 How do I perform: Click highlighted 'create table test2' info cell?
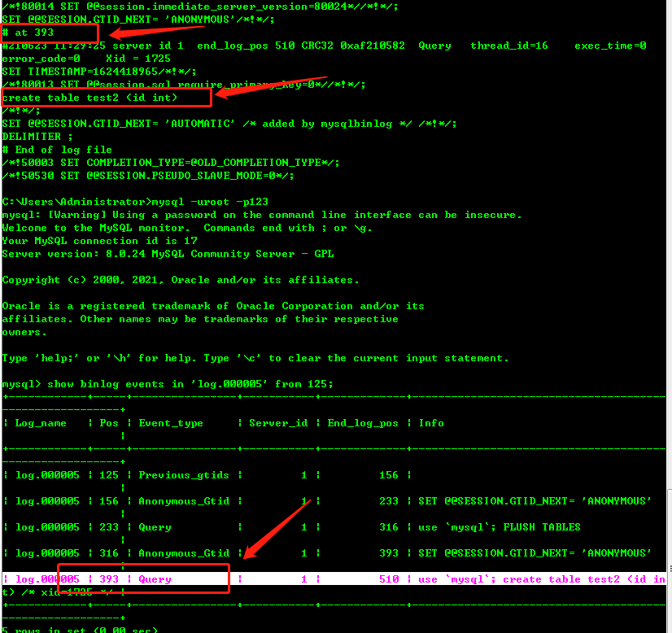click(x=542, y=579)
